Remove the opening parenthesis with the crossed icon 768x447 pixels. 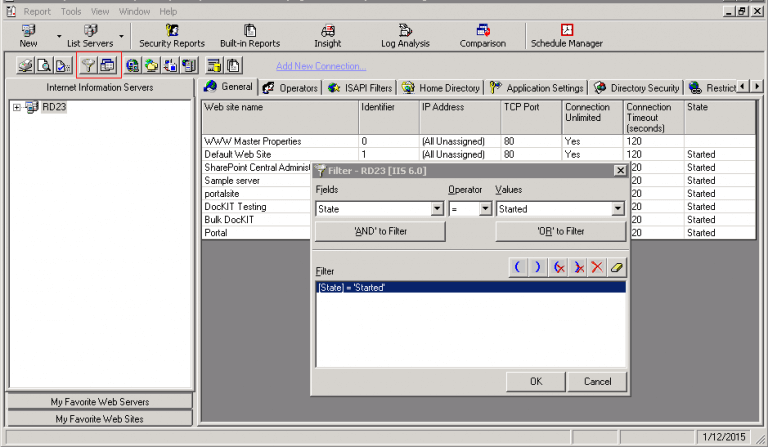[x=558, y=267]
